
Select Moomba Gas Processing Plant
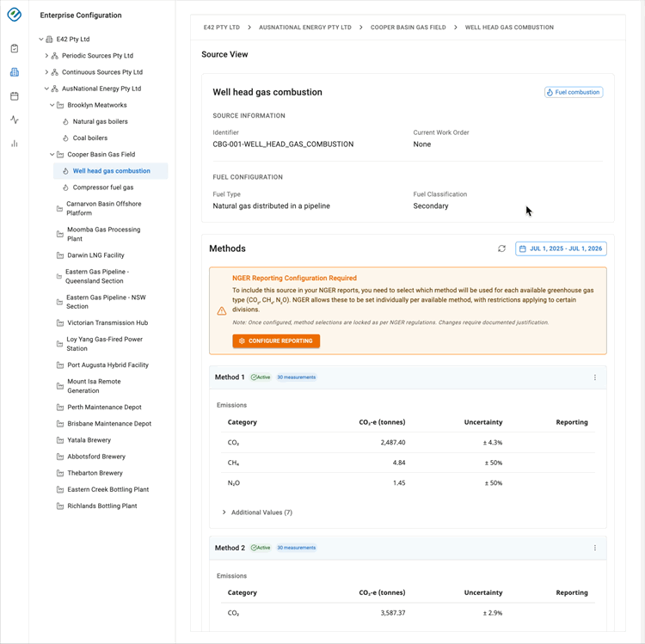103,234
